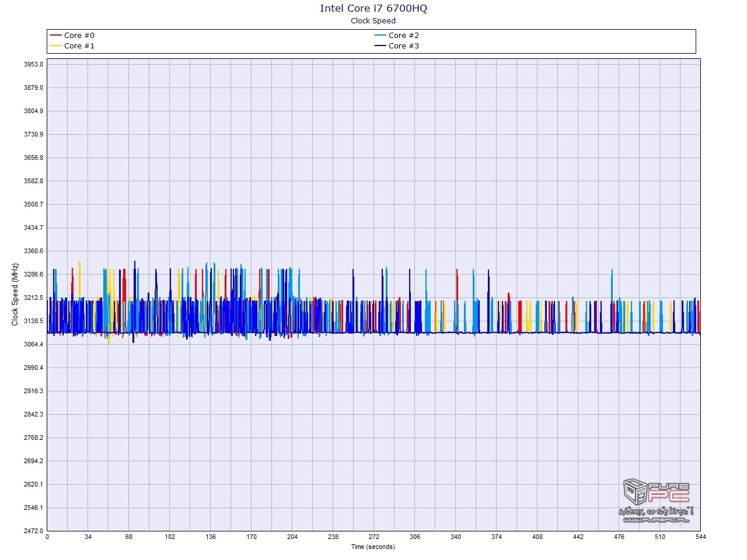This screenshot has width=747, height=560.
Task: Click the 3656.8 y-axis value
Action: (33, 157)
